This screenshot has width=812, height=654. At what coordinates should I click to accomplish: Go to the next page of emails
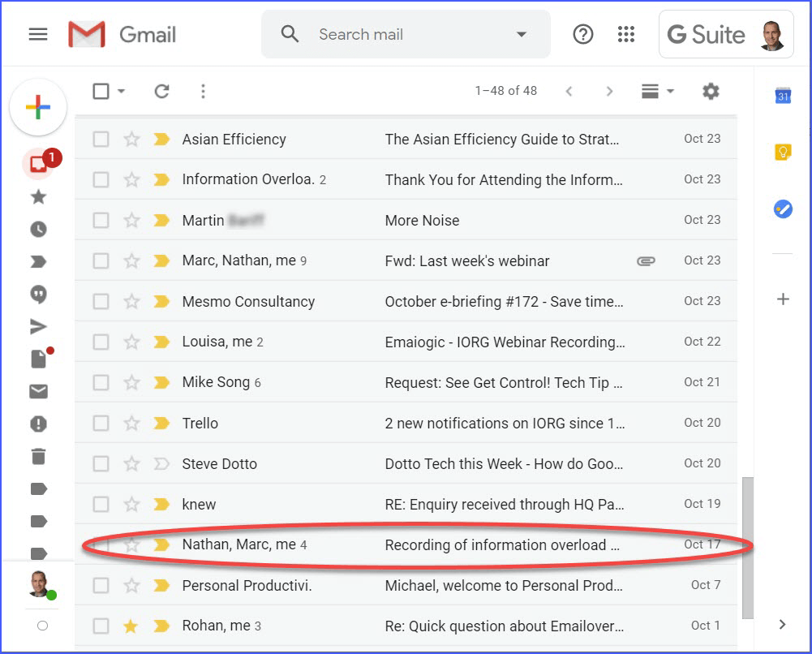click(x=609, y=91)
